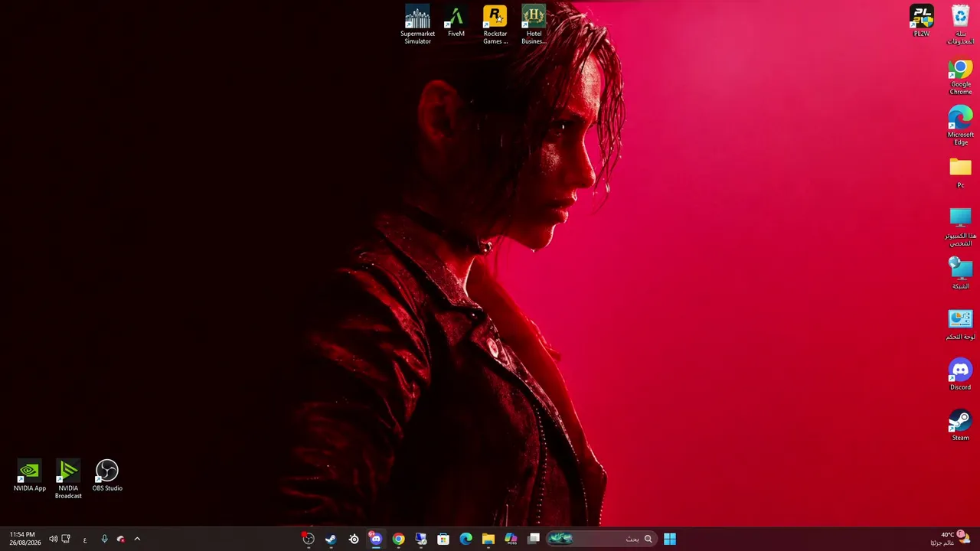
Task: Select the Google Chrome desktop shortcut
Action: (x=961, y=76)
